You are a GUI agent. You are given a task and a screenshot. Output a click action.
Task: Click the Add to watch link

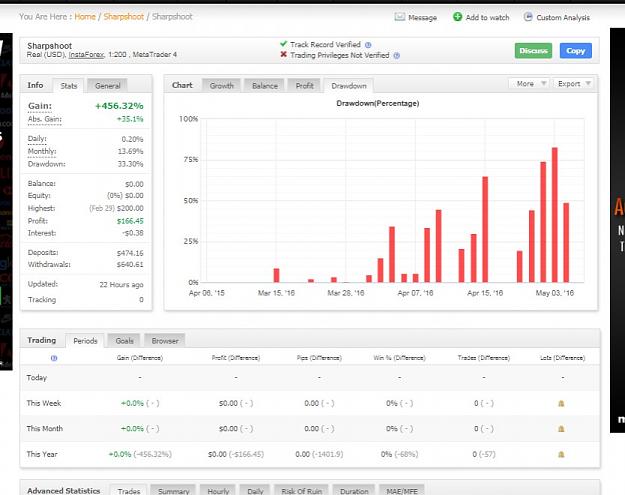point(487,18)
